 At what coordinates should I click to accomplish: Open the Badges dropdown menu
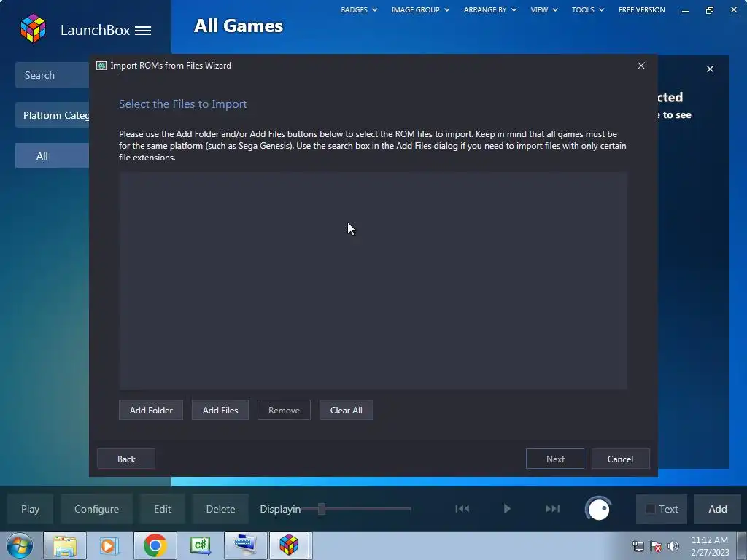click(x=359, y=9)
